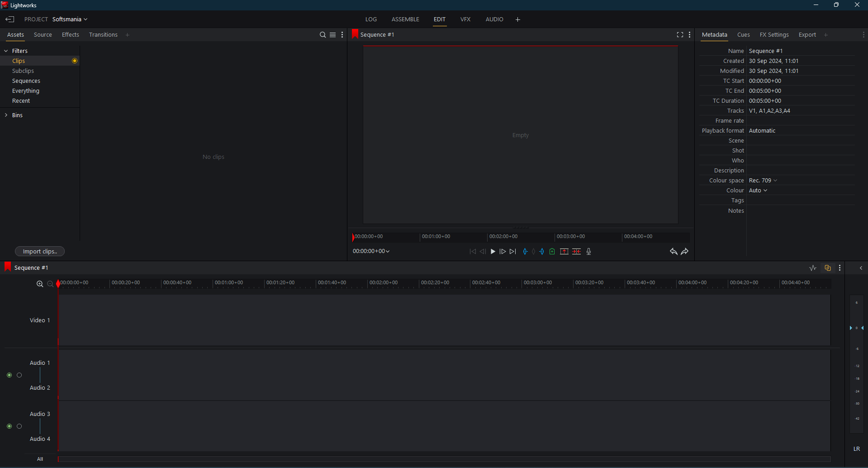The width and height of the screenshot is (868, 468).
Task: Jump to the start of the sequence
Action: tap(473, 252)
